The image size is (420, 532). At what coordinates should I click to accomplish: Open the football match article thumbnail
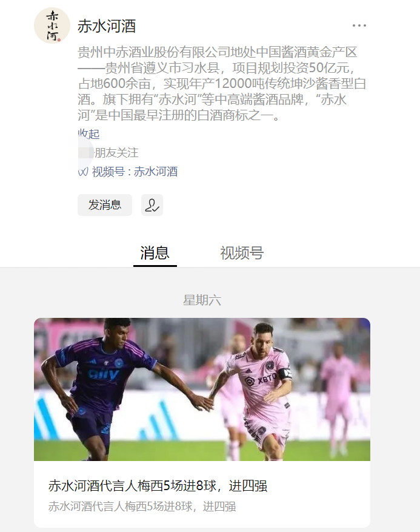coord(202,389)
